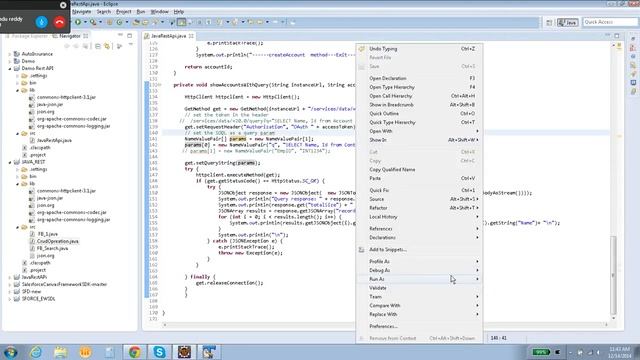Open the Compare With submenu
The image size is (640, 360).
click(x=419, y=306)
